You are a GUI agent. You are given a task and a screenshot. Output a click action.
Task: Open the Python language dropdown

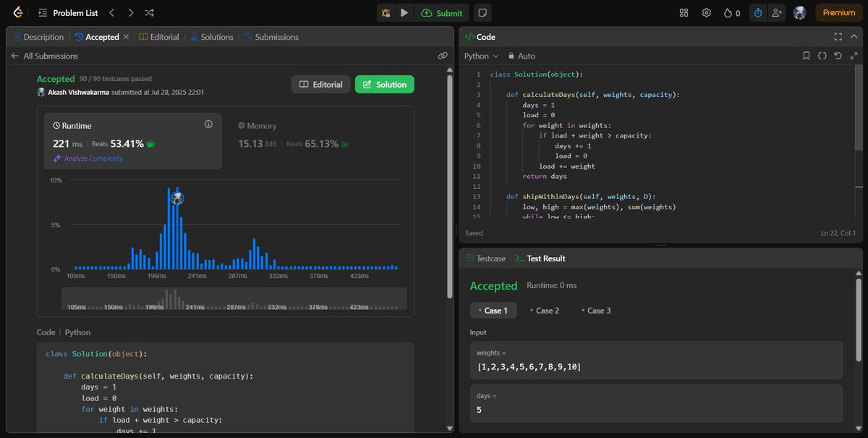482,56
